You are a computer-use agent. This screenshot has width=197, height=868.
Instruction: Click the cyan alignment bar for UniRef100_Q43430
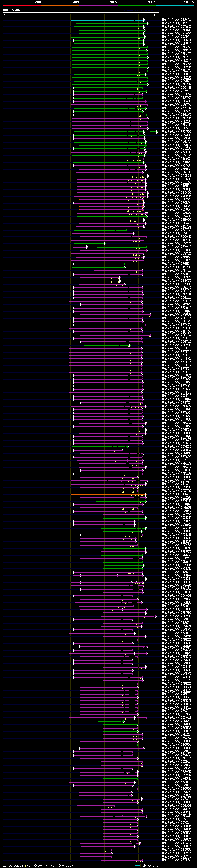click(108, 20)
